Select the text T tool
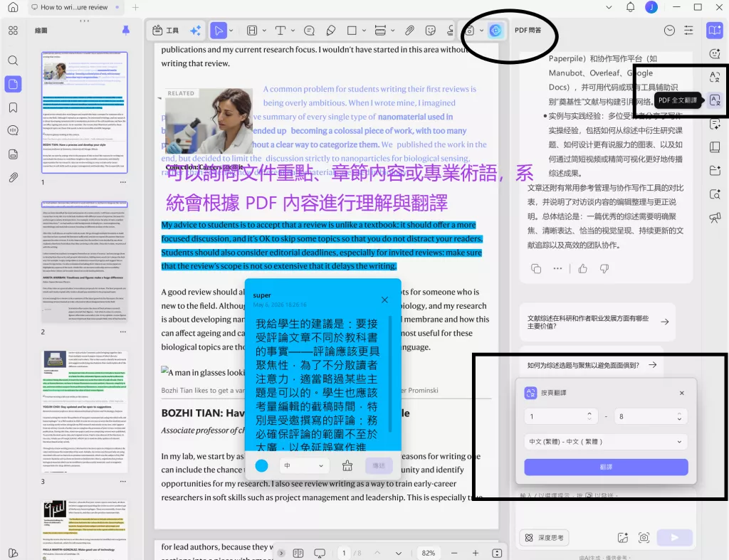Image resolution: width=729 pixels, height=560 pixels. click(280, 31)
